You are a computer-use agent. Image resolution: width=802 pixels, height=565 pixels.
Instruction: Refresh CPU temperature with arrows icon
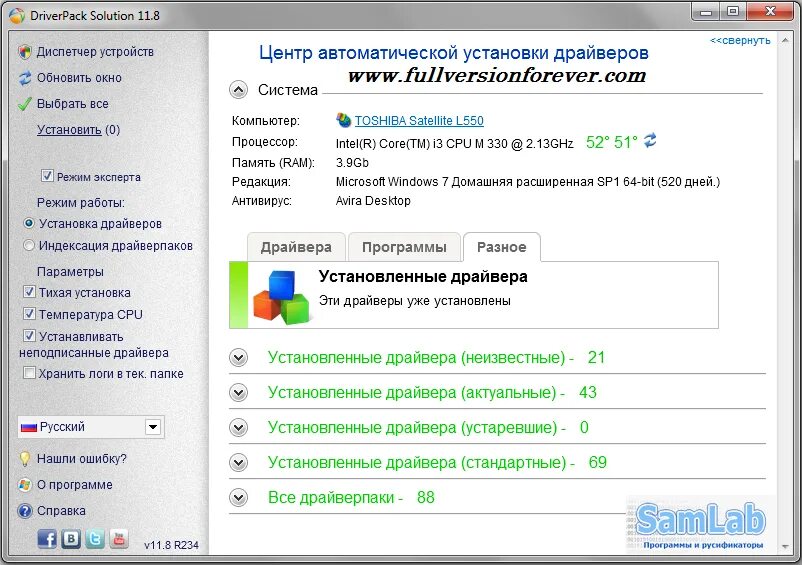(x=650, y=140)
